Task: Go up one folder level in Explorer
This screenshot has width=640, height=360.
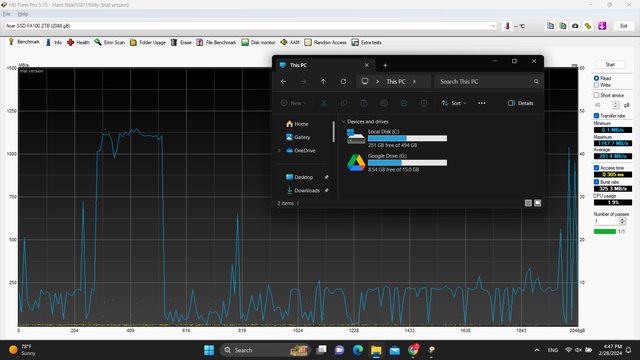Action: pyautogui.click(x=323, y=82)
